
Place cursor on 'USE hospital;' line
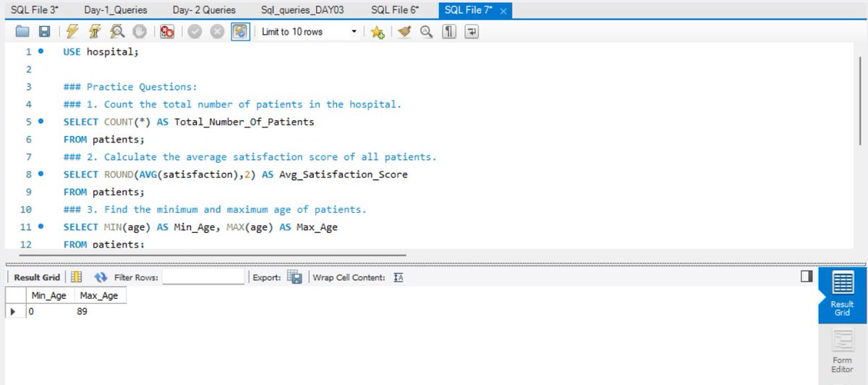pos(100,52)
